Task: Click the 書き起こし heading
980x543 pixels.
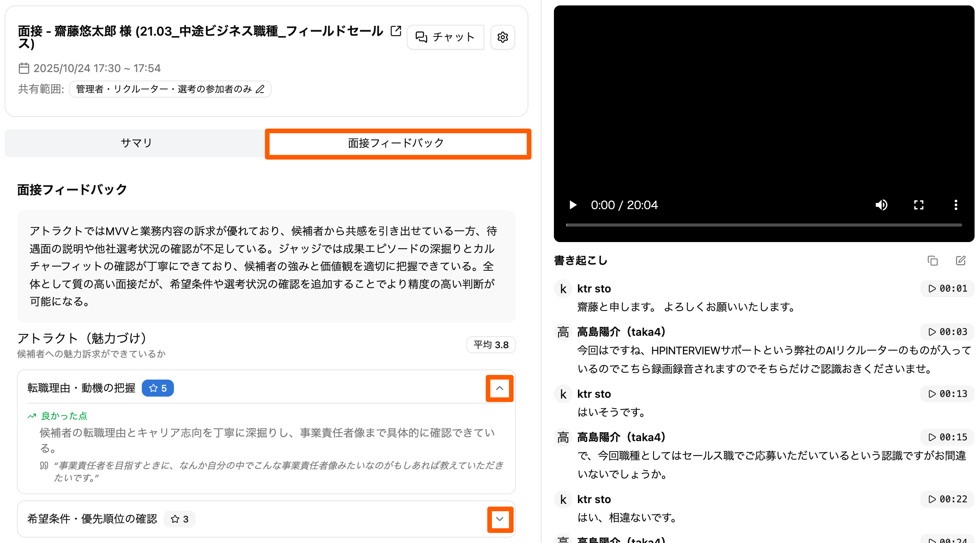Action: (x=581, y=261)
